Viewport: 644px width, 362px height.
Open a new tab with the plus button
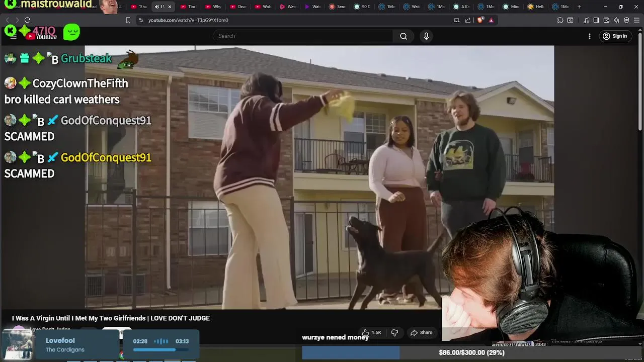(x=579, y=7)
